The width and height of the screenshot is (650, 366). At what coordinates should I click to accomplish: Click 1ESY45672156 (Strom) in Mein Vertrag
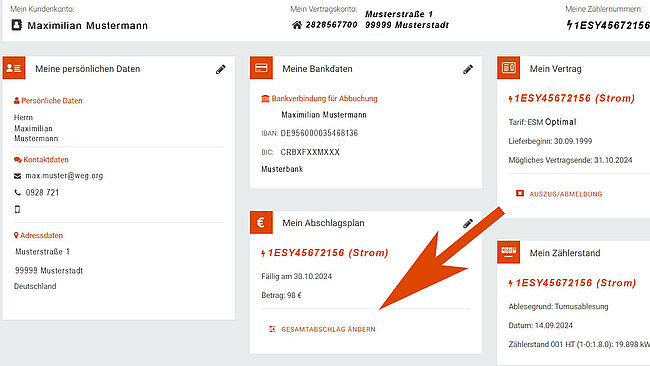click(x=575, y=98)
